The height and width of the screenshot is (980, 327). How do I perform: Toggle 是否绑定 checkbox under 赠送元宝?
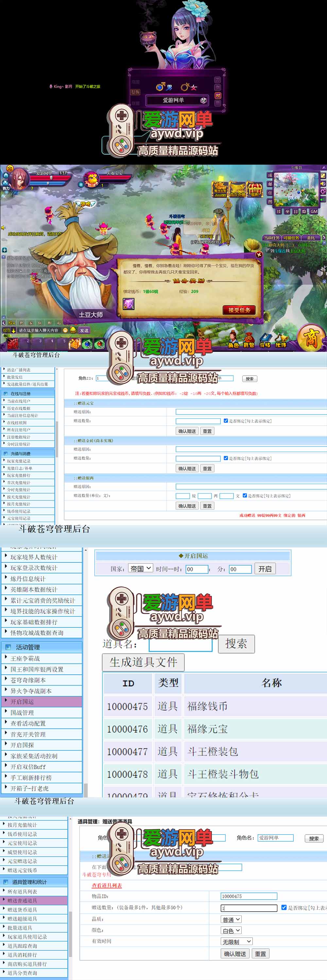point(226,421)
